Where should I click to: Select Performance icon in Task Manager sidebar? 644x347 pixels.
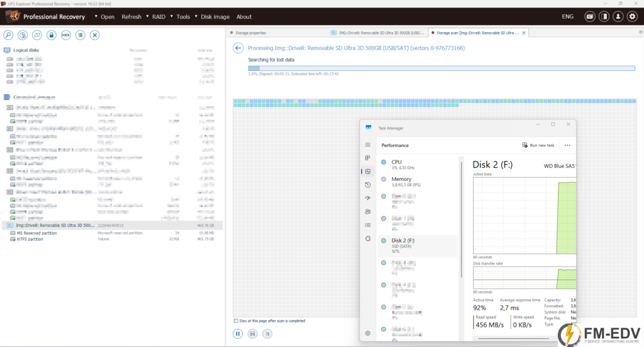(367, 171)
